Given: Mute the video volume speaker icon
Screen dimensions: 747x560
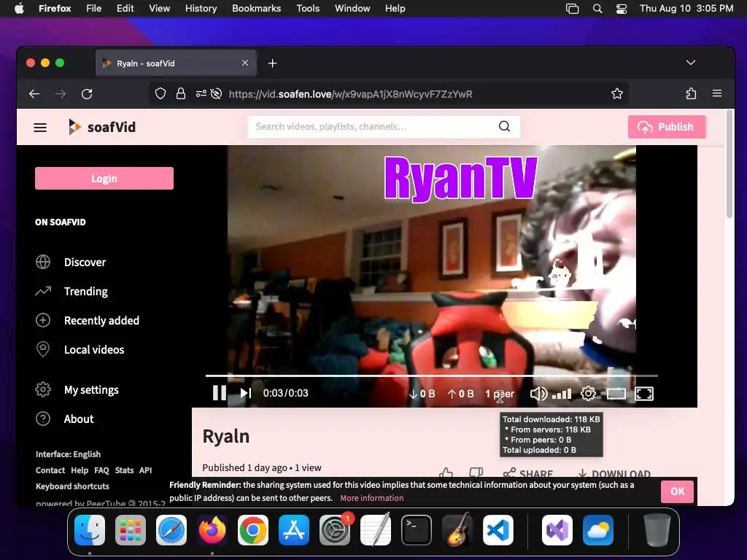Looking at the screenshot, I should pyautogui.click(x=538, y=394).
